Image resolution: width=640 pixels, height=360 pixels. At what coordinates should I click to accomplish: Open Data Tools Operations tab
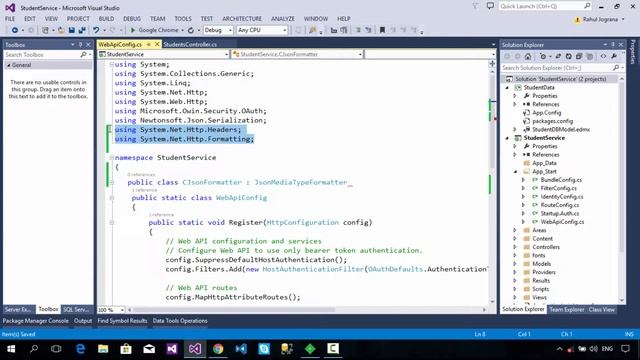point(180,321)
